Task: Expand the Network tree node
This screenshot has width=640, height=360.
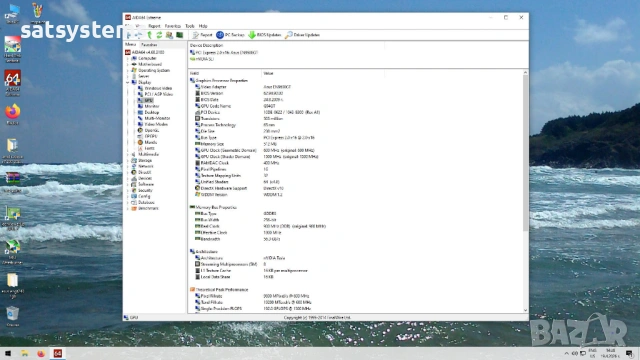Action: pos(127,166)
